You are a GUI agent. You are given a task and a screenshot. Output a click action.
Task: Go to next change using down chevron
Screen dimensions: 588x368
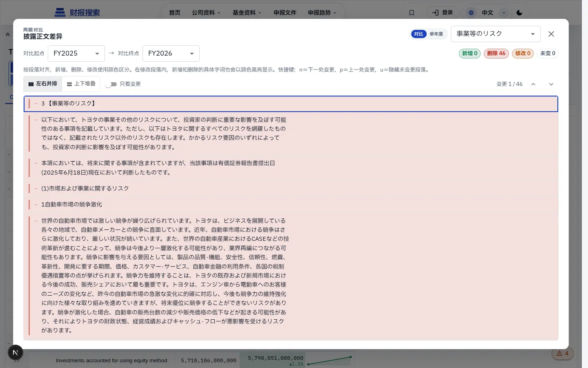(x=551, y=84)
